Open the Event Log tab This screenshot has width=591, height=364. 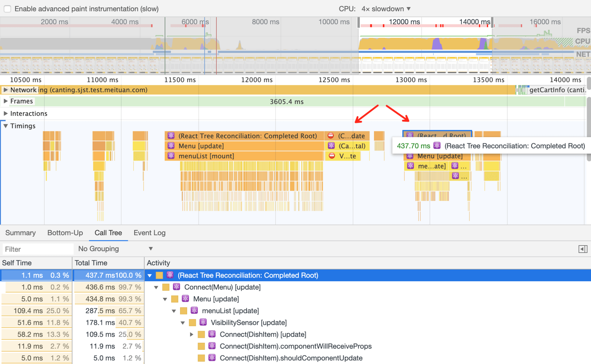click(x=149, y=233)
